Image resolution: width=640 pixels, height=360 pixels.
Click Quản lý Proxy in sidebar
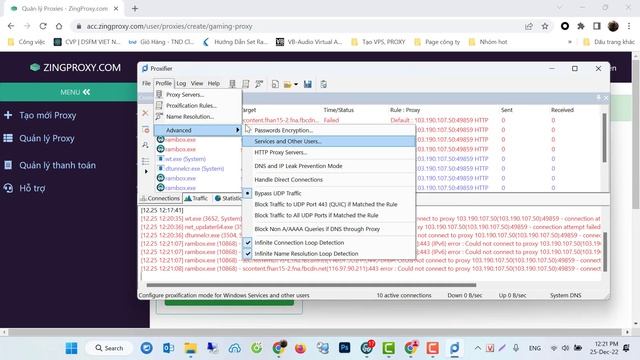point(47,138)
